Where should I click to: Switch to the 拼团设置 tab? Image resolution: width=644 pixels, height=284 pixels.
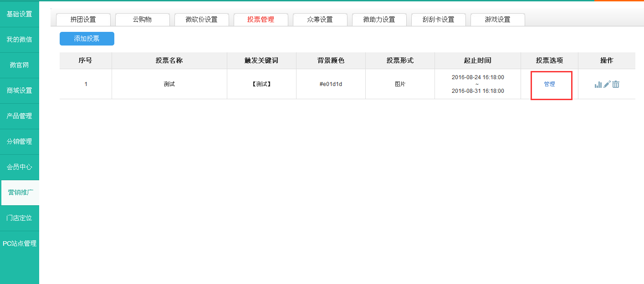click(83, 20)
